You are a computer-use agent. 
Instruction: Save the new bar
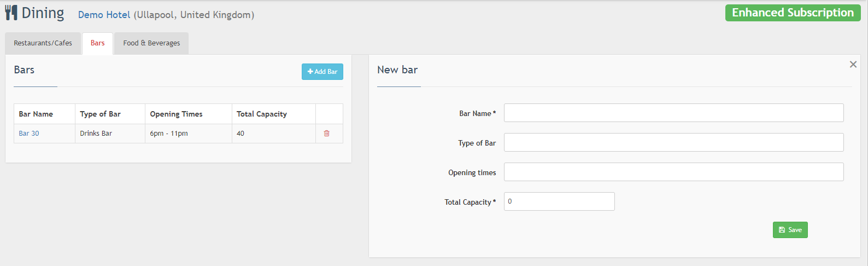coord(790,230)
